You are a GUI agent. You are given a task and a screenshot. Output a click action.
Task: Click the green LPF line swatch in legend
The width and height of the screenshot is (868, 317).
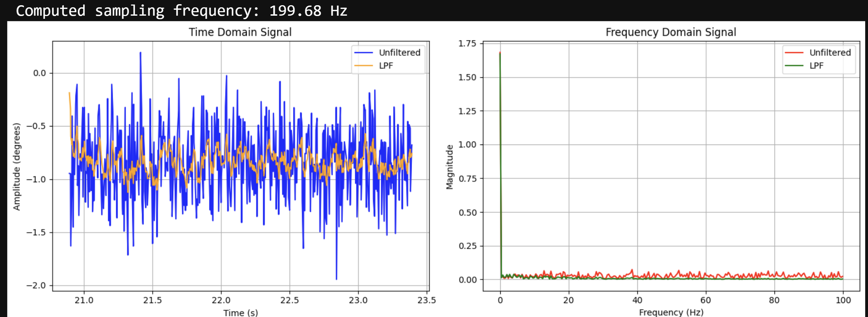click(794, 65)
